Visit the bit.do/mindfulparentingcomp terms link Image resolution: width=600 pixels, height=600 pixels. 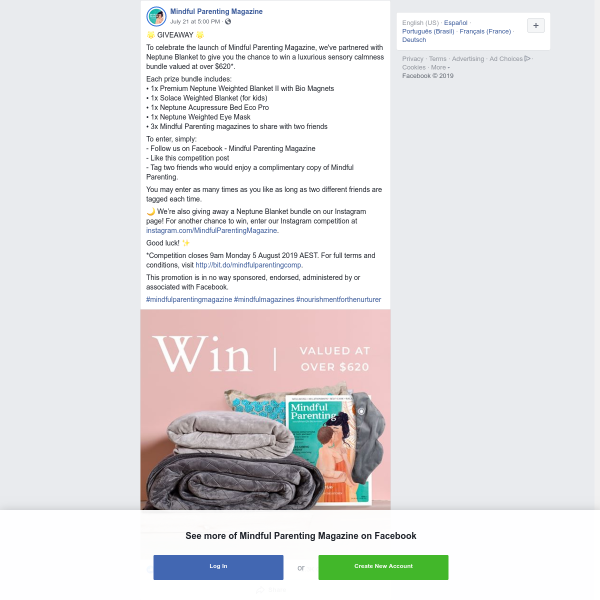(x=248, y=265)
